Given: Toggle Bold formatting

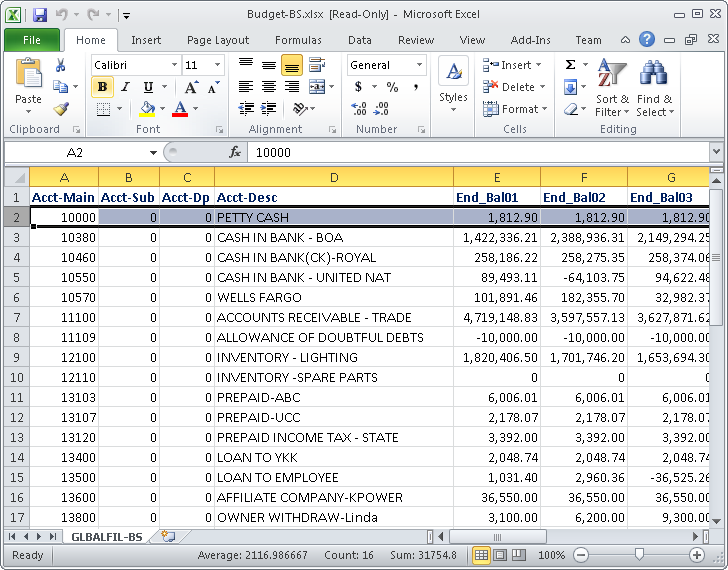Looking at the screenshot, I should click(103, 87).
